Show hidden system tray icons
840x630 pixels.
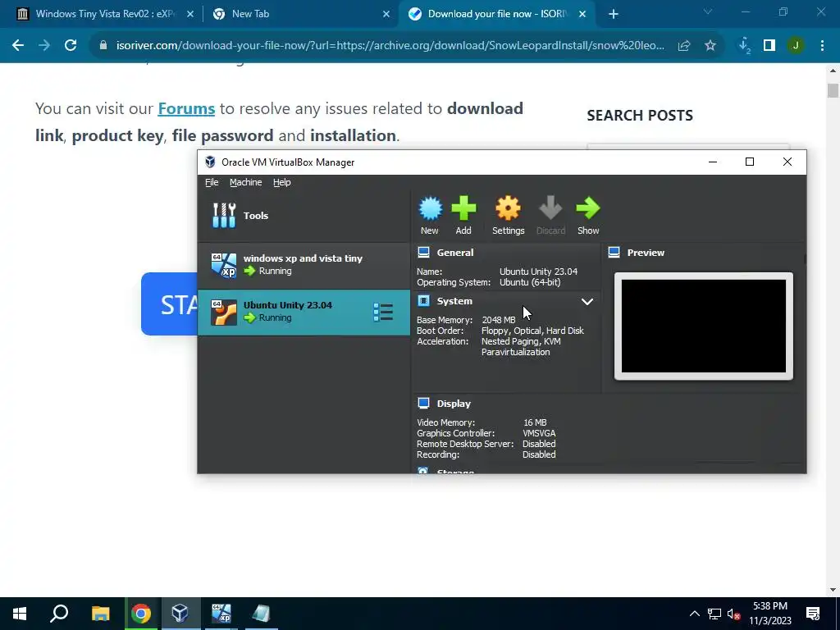694,614
